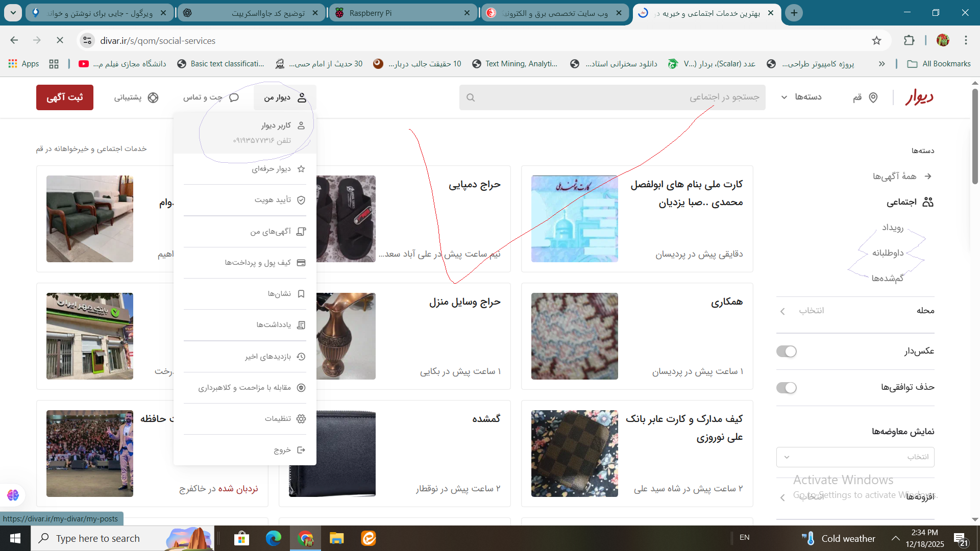Viewport: 980px width, 551px height.
Task: Toggle the عکس‌دار switch
Action: pyautogui.click(x=786, y=352)
